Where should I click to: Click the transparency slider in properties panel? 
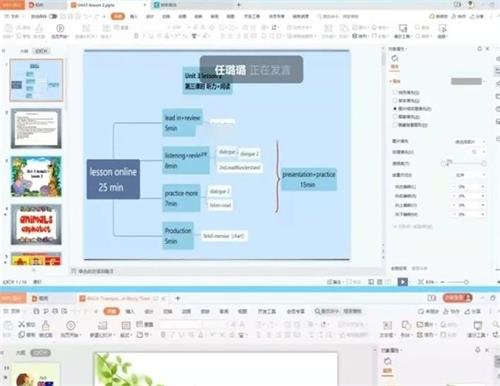coord(463,163)
